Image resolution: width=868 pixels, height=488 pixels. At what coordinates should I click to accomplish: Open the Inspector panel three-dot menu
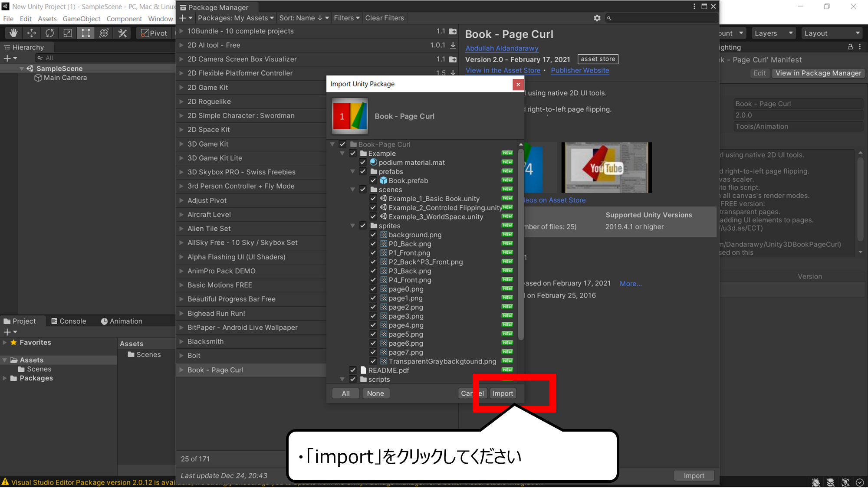point(860,47)
